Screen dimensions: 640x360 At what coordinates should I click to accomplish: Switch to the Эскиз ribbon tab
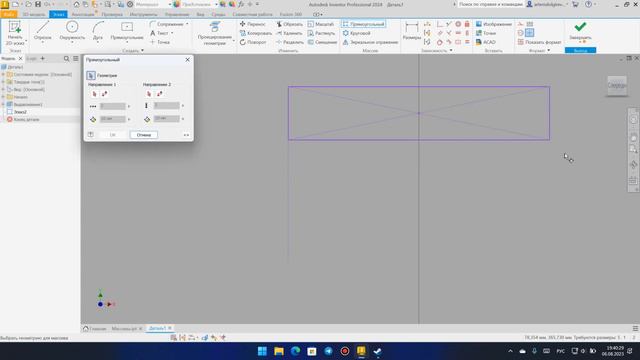coord(58,14)
